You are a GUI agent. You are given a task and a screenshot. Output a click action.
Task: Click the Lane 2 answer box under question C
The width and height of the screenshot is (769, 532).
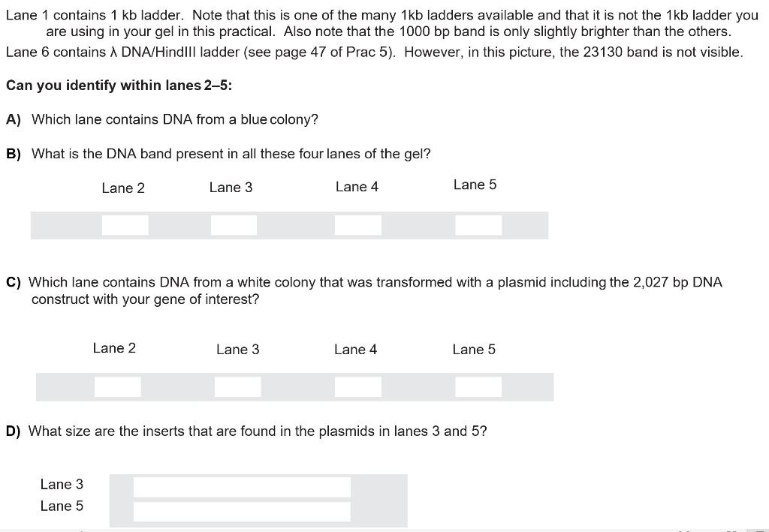click(117, 386)
